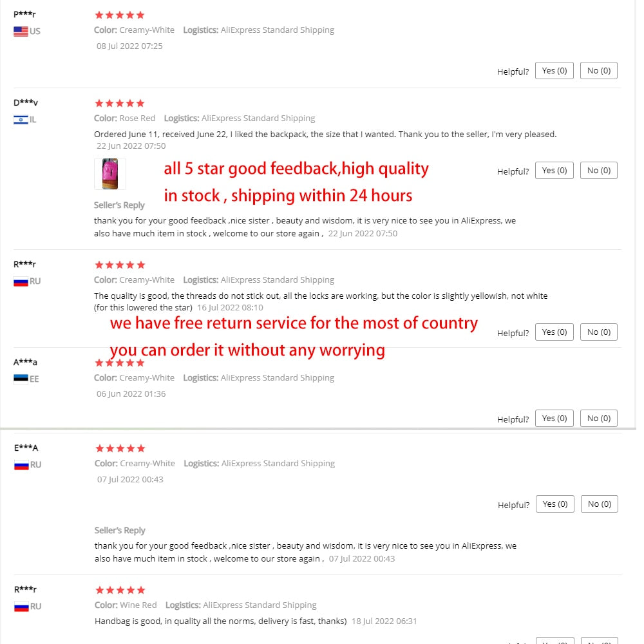Click the date 08 Jul 2022 07:25

[131, 46]
